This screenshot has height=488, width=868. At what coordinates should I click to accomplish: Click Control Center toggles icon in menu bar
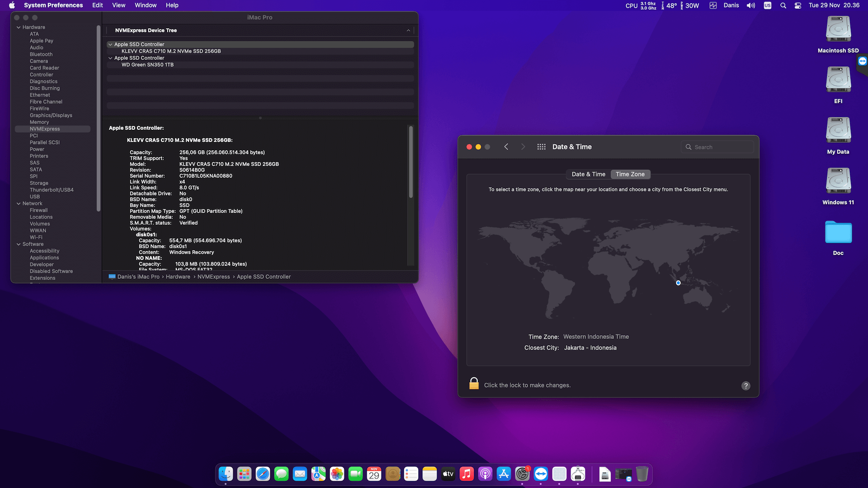pos(798,5)
